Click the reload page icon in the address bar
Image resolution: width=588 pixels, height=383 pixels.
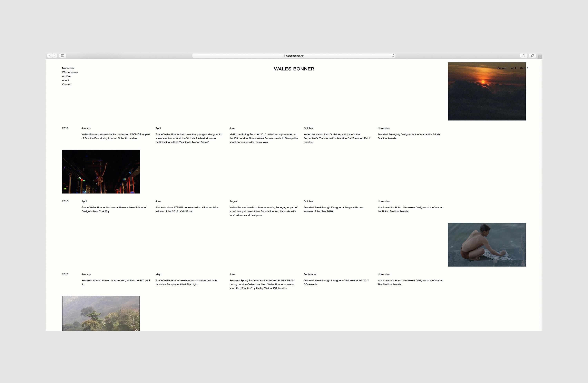coord(393,56)
